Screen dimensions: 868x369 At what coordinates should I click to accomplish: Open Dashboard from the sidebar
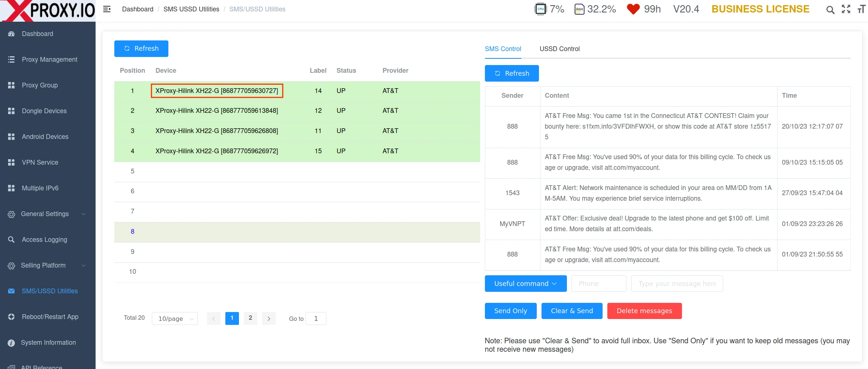(x=48, y=34)
